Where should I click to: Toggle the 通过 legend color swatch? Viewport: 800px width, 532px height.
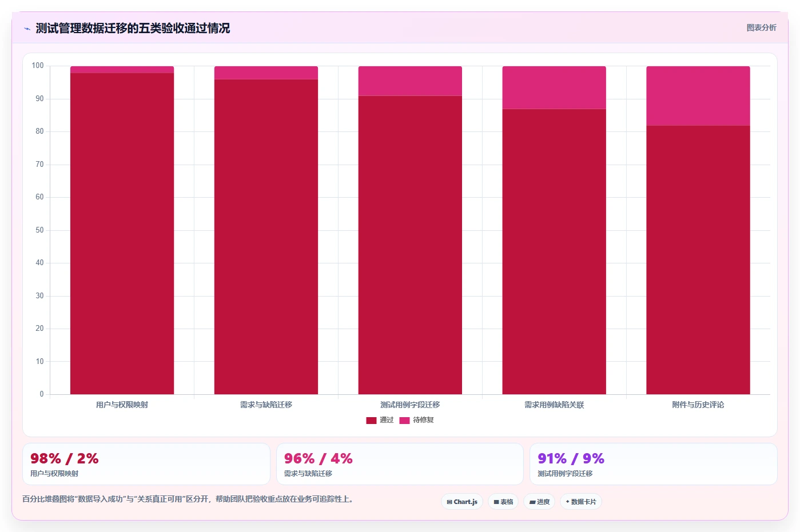[371, 420]
